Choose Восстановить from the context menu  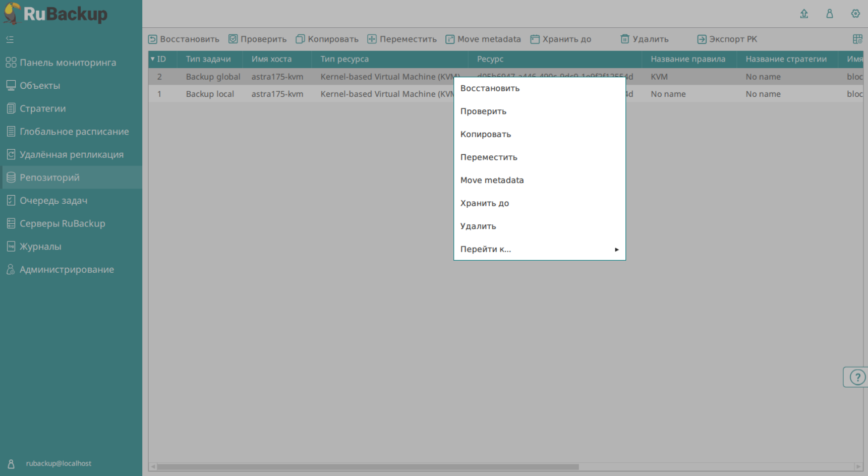point(490,88)
